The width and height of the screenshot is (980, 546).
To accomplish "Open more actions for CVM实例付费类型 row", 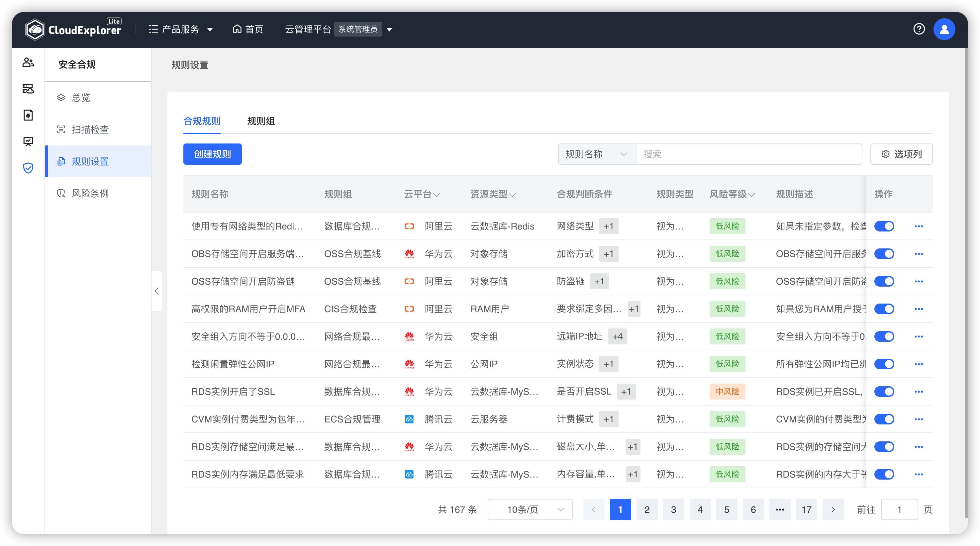I will tap(918, 419).
